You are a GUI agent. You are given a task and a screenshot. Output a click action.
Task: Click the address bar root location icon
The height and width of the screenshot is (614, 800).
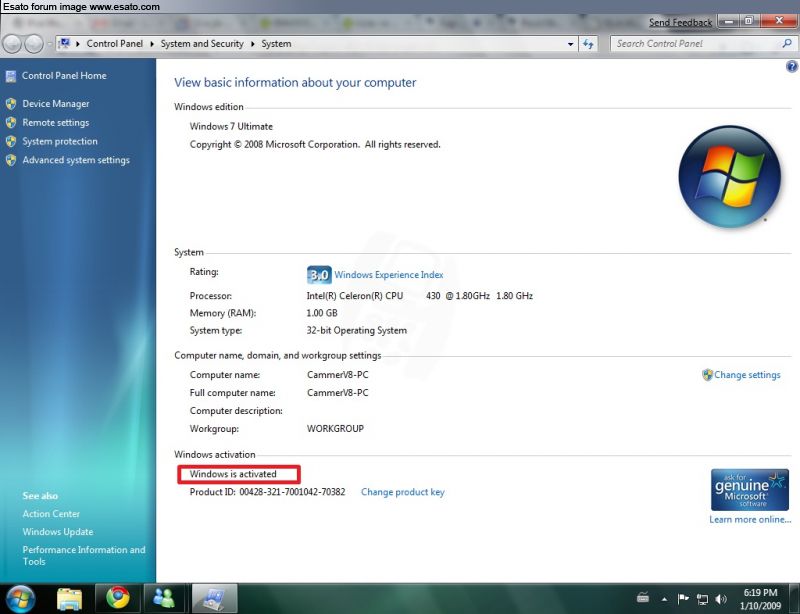click(65, 43)
